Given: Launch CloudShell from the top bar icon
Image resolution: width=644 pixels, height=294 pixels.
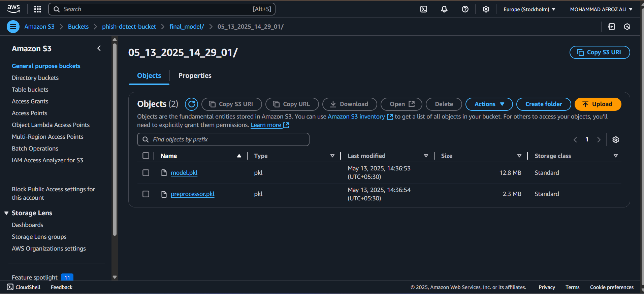Looking at the screenshot, I should [424, 9].
